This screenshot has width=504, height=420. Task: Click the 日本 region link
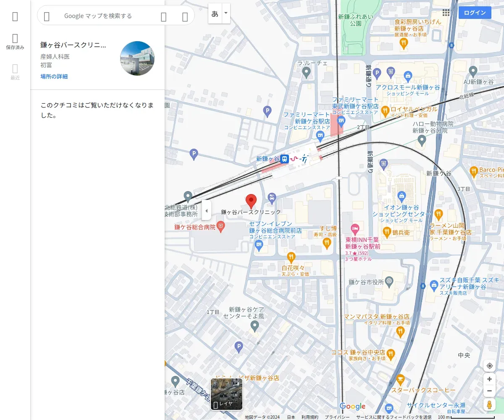coord(291,417)
